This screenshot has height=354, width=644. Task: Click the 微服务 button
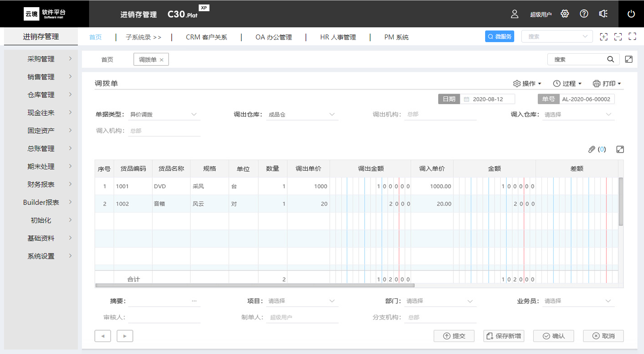point(499,37)
